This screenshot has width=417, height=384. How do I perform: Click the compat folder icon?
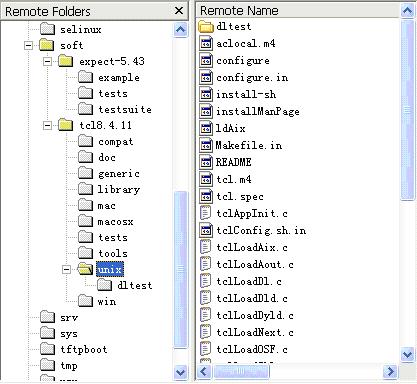(86, 141)
